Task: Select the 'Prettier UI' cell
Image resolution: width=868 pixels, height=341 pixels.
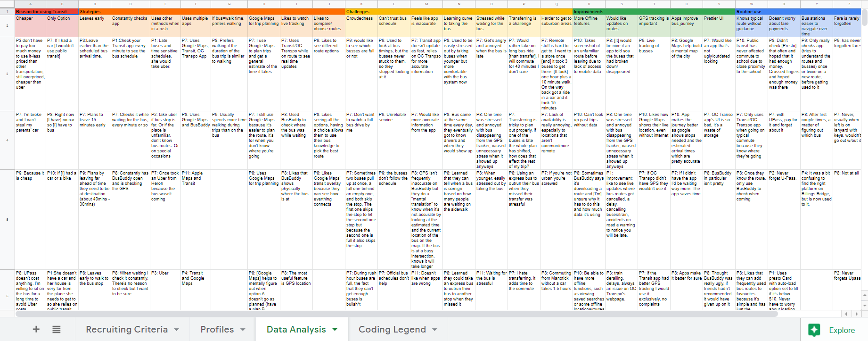Action: pos(719,26)
